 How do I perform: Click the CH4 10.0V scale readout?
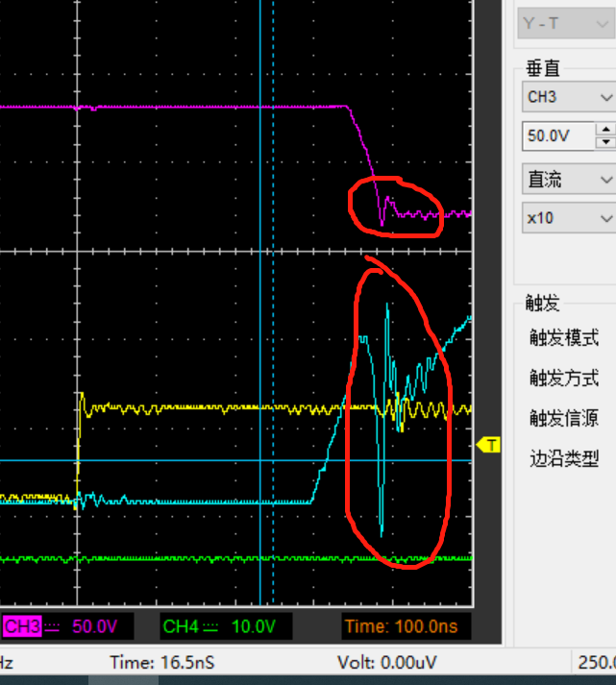click(x=254, y=626)
